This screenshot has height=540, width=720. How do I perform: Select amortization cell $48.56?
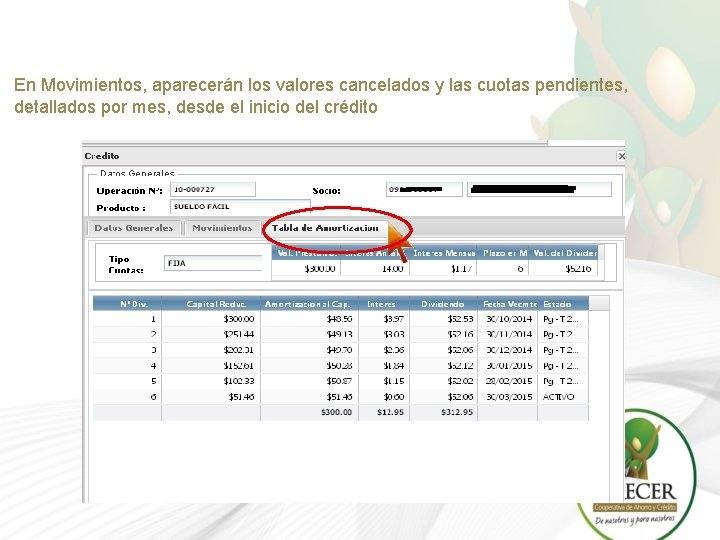[309, 319]
